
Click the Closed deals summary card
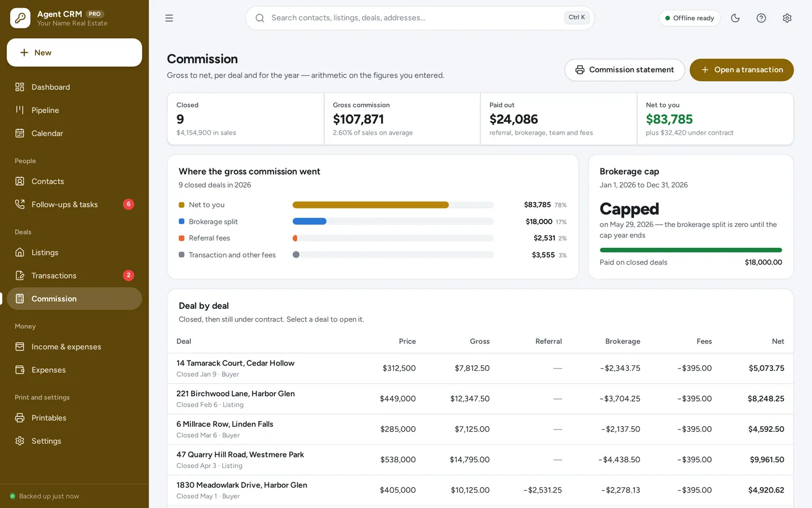coord(246,119)
